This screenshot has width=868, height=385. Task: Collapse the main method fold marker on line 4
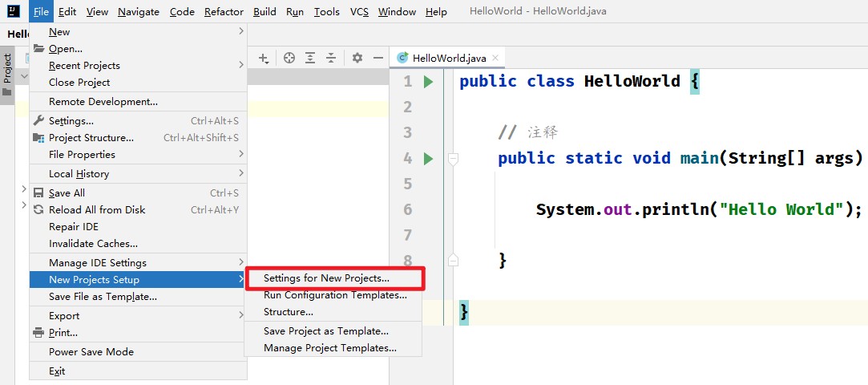[x=453, y=159]
